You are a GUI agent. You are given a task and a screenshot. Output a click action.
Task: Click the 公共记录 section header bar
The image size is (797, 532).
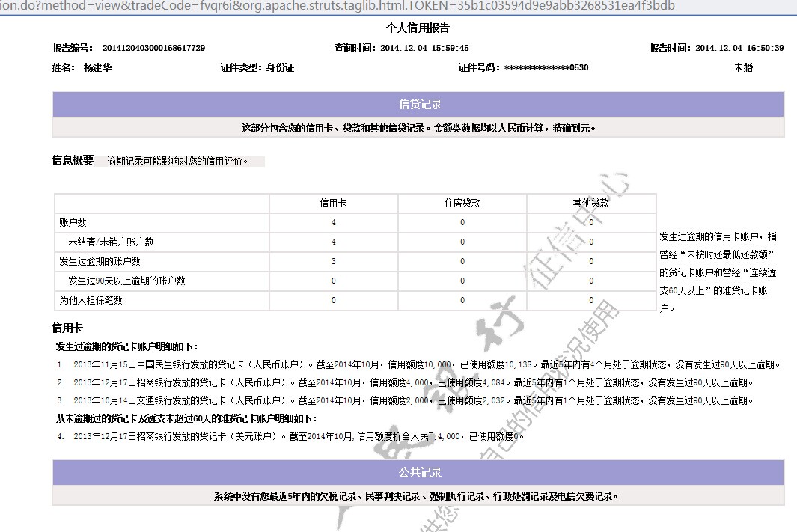(418, 473)
